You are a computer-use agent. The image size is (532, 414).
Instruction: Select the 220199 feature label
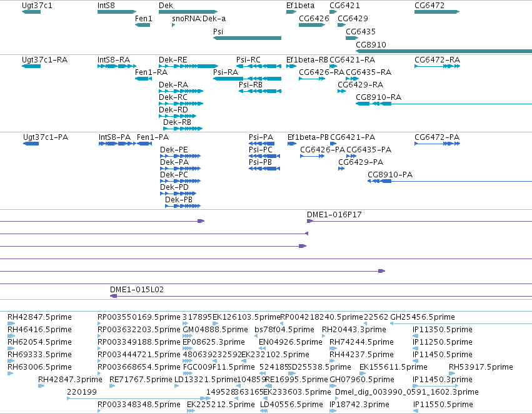pos(82,392)
